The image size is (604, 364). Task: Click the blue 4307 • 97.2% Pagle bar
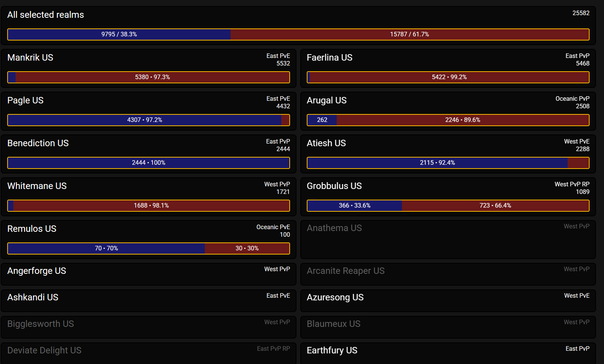[x=144, y=120]
